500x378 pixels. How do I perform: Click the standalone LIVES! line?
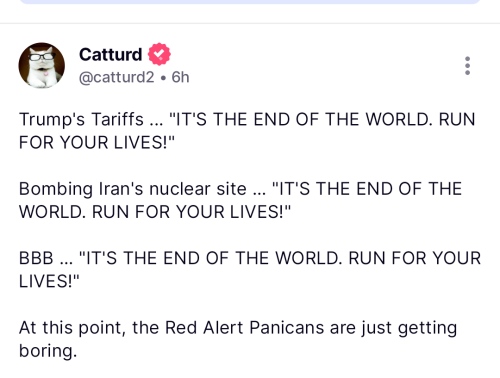[49, 281]
